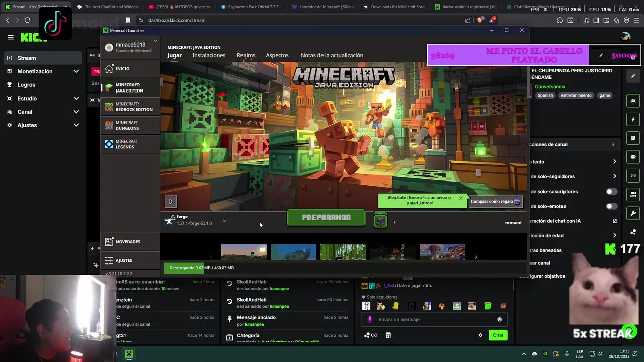Show hidden system tray icons
The height and width of the screenshot is (362, 644).
click(x=523, y=354)
